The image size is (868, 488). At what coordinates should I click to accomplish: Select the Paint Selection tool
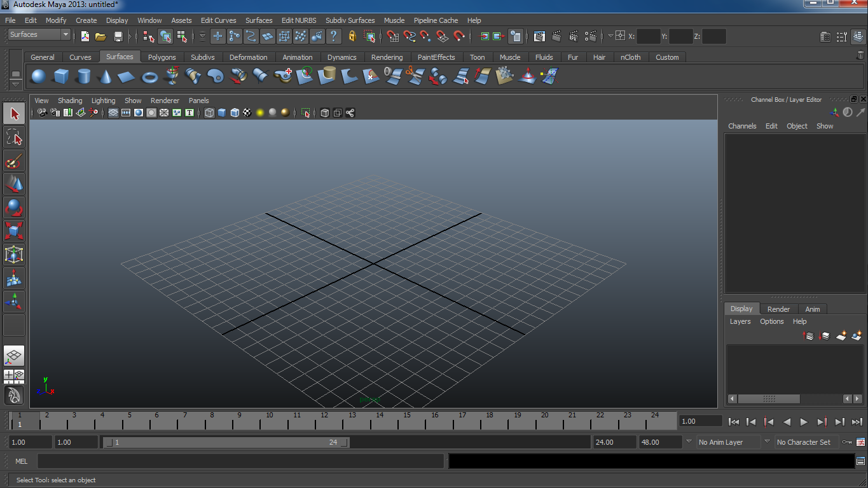click(x=14, y=161)
